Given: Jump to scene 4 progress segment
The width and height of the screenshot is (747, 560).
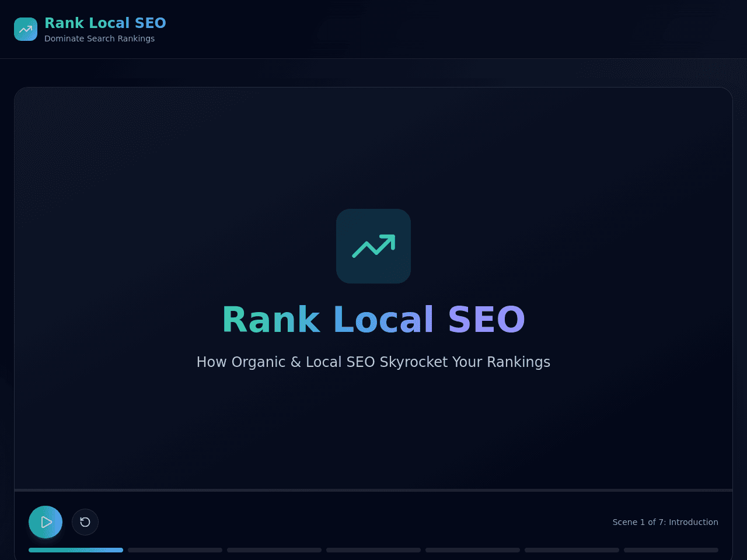Looking at the screenshot, I should point(373,550).
